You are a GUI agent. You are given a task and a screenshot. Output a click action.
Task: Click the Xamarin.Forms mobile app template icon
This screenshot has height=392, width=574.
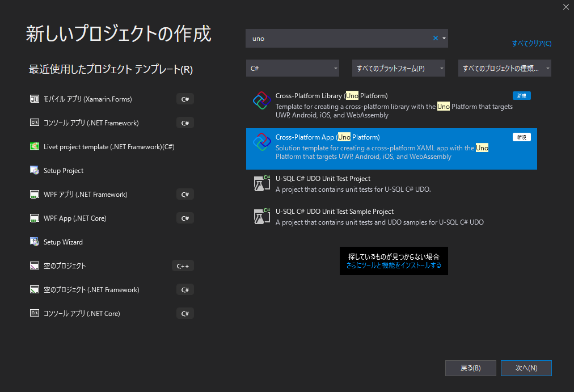coord(35,99)
